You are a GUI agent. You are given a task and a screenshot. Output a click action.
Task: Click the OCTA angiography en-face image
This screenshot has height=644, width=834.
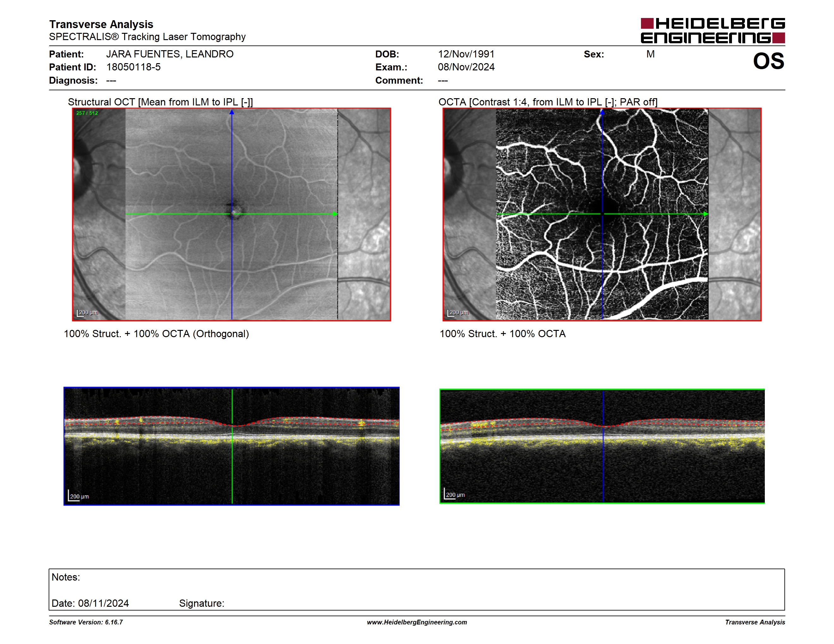[x=602, y=214]
